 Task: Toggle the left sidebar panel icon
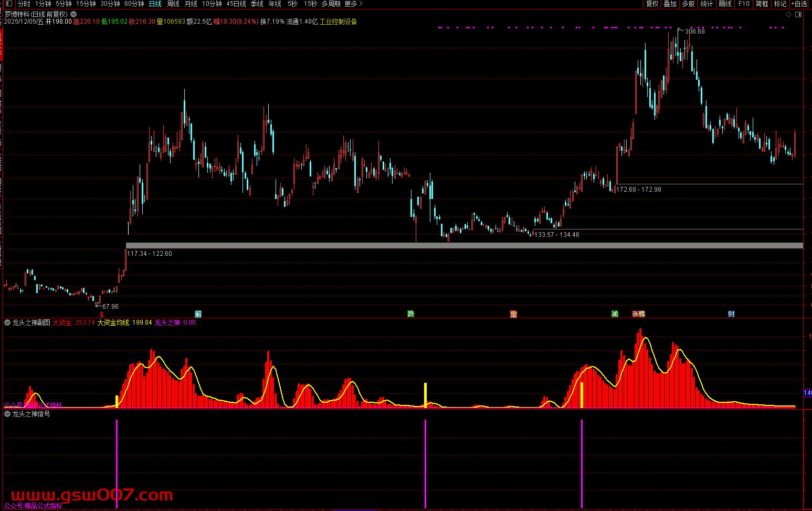click(8, 4)
